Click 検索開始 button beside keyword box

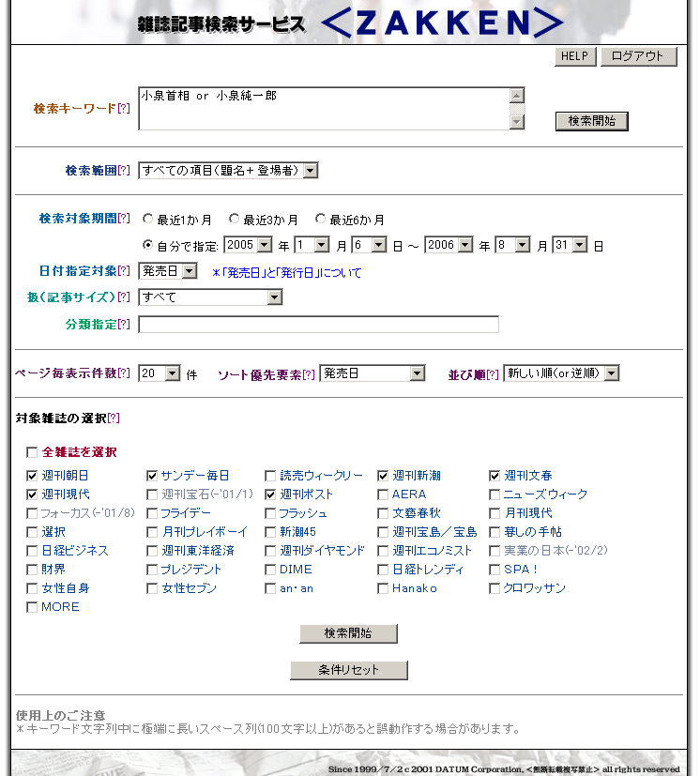(591, 121)
